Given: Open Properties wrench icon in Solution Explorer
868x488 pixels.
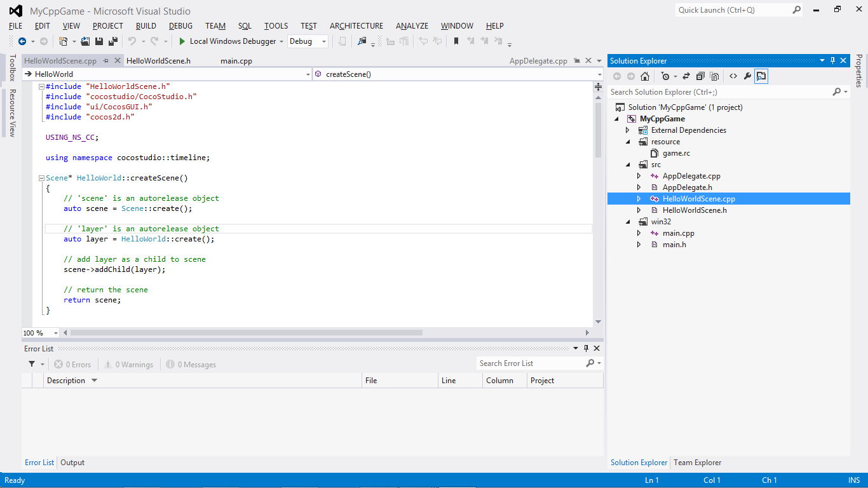Looking at the screenshot, I should coord(747,76).
